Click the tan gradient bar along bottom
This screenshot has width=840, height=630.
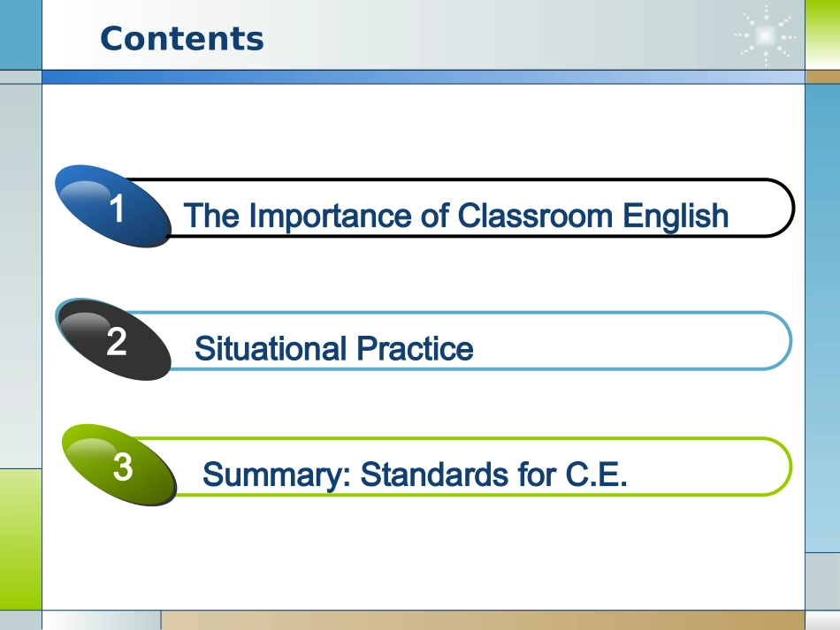click(x=482, y=620)
